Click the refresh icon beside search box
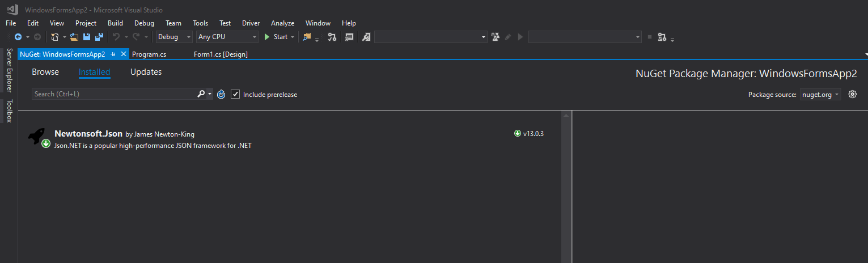 221,94
